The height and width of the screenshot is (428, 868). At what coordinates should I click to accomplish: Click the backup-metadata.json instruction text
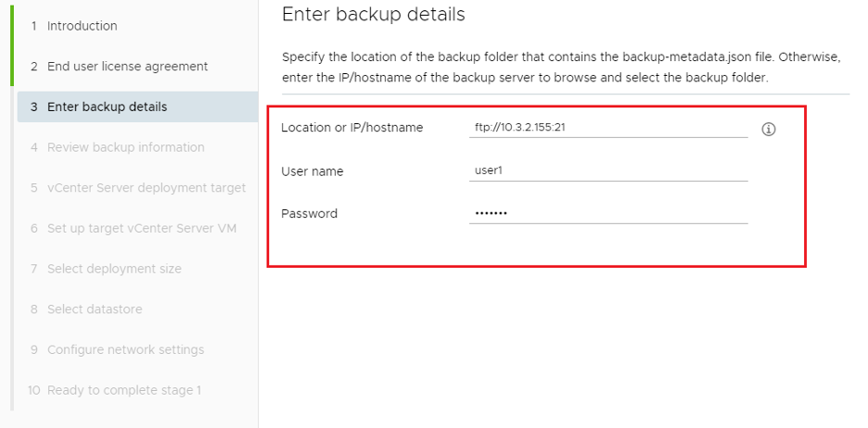pos(560,57)
